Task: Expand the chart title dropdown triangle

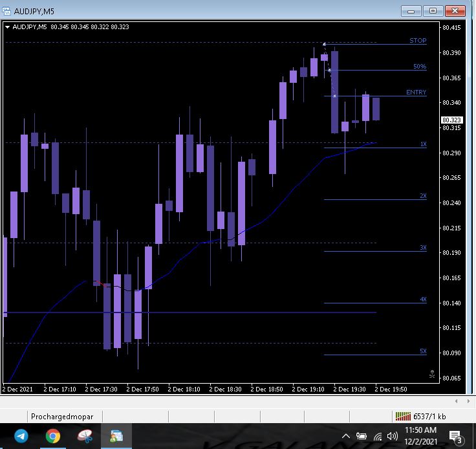Action: [x=8, y=27]
